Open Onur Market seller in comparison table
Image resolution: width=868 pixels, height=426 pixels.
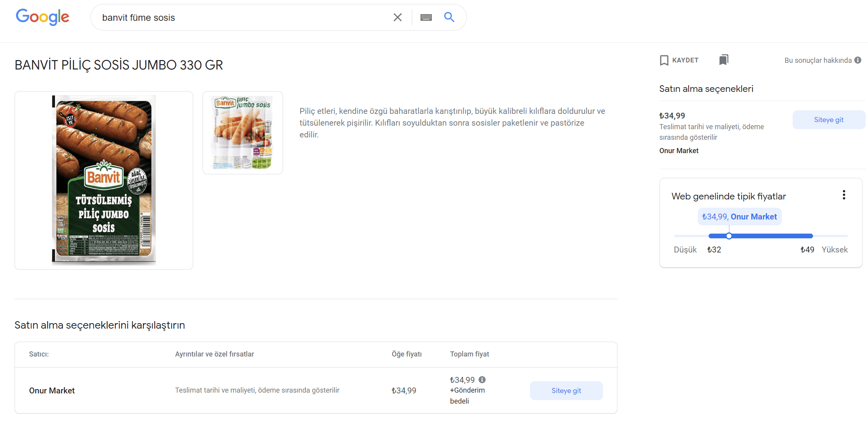(52, 391)
